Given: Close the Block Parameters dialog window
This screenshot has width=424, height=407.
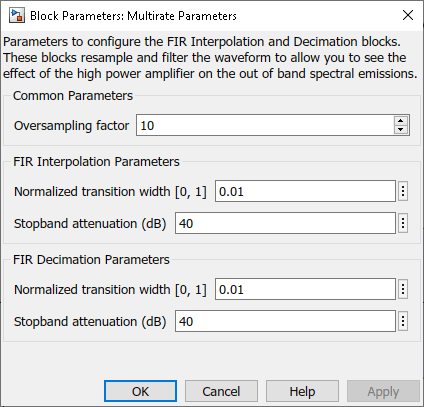Looking at the screenshot, I should click(x=408, y=15).
